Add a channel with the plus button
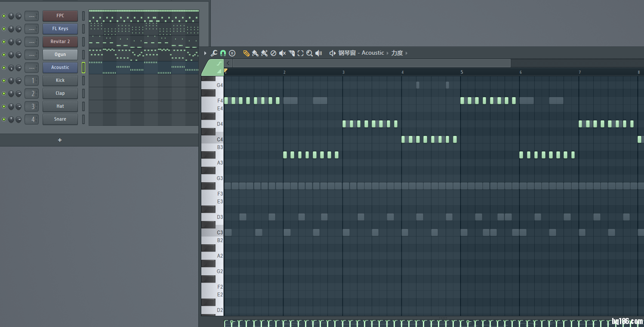The image size is (644, 327). (x=60, y=140)
